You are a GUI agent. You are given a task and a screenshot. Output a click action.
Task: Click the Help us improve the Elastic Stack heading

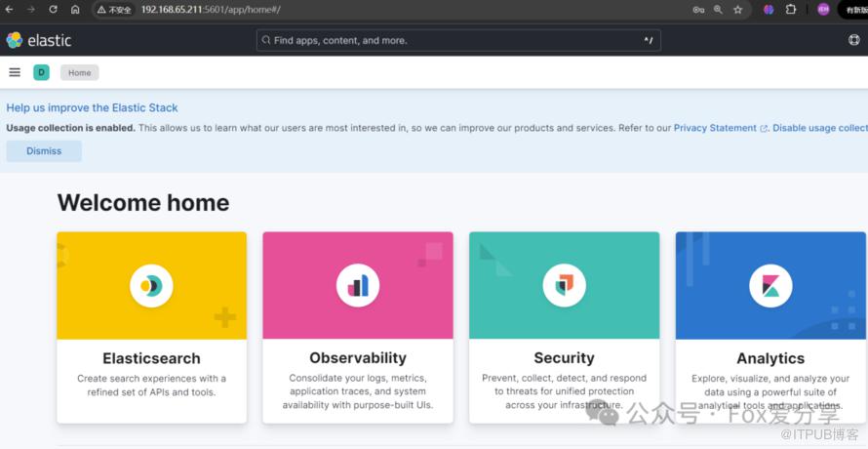click(93, 108)
